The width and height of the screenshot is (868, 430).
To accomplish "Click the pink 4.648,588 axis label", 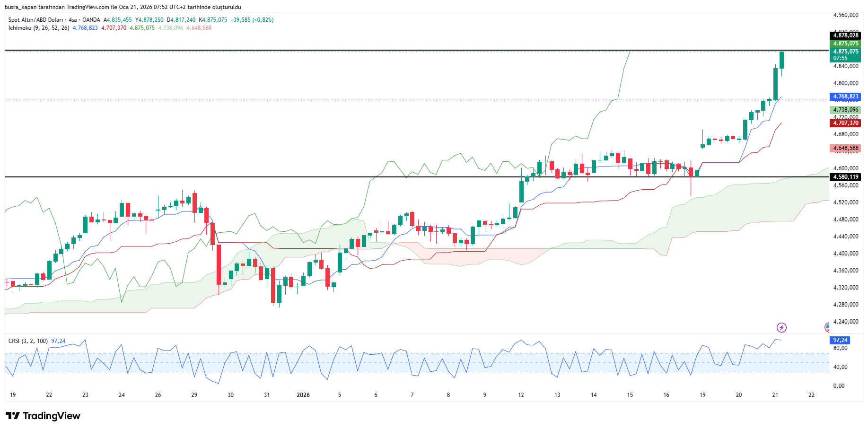I will [x=845, y=148].
